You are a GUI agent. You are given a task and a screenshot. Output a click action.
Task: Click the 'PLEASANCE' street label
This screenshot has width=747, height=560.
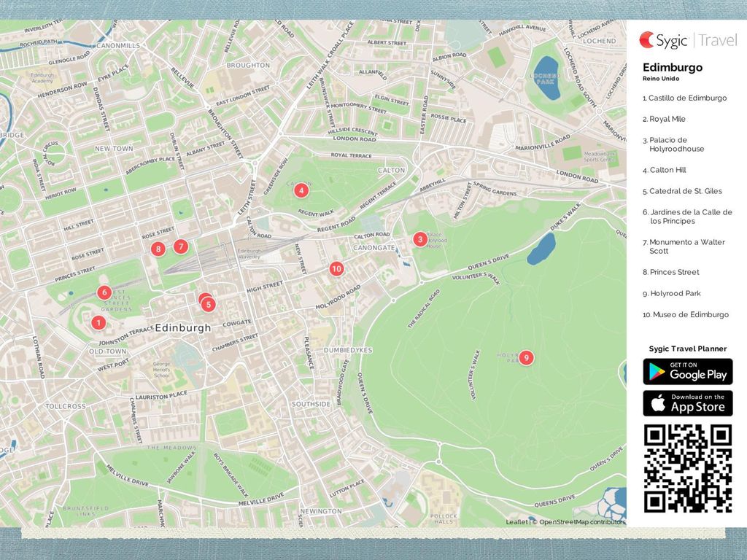click(x=309, y=353)
